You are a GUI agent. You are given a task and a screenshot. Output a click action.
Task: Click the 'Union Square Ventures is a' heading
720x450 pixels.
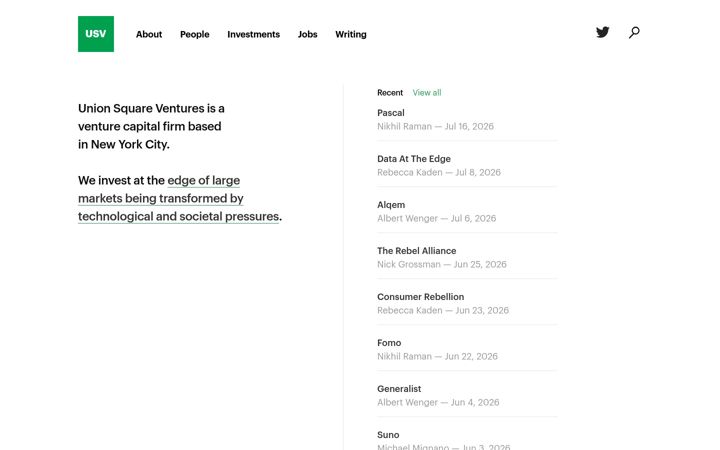[151, 108]
